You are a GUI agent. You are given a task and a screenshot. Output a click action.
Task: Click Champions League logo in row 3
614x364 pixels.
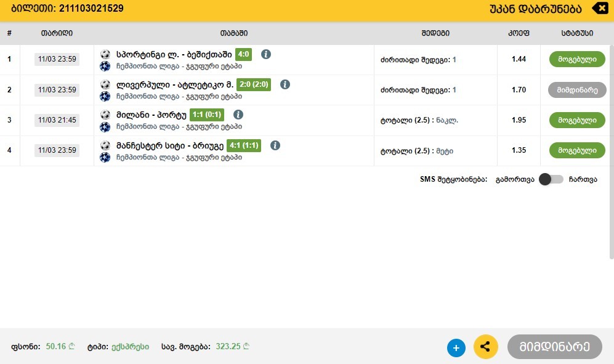(x=105, y=127)
